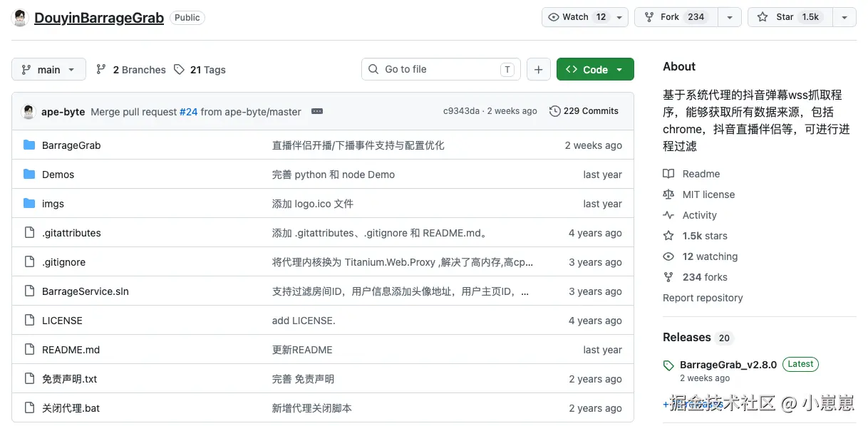The image size is (868, 426).
Task: Open commit message 完善 python 和 node Demo
Action: 334,174
